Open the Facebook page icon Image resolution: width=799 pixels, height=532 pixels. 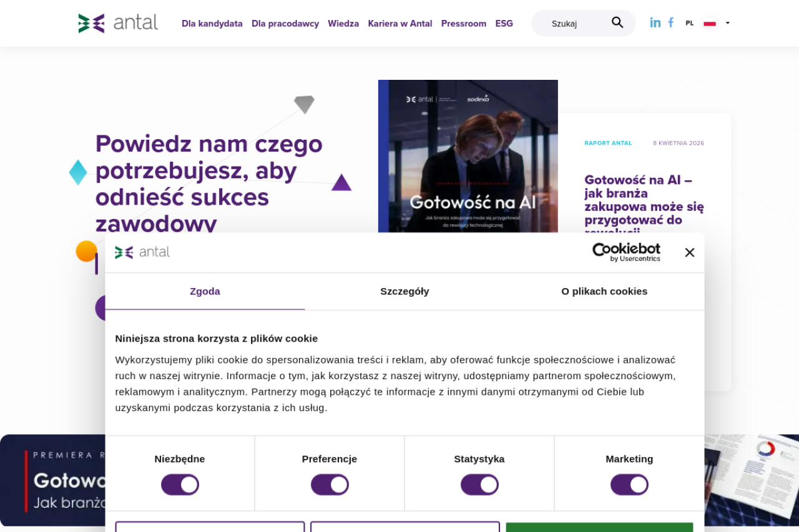[670, 22]
